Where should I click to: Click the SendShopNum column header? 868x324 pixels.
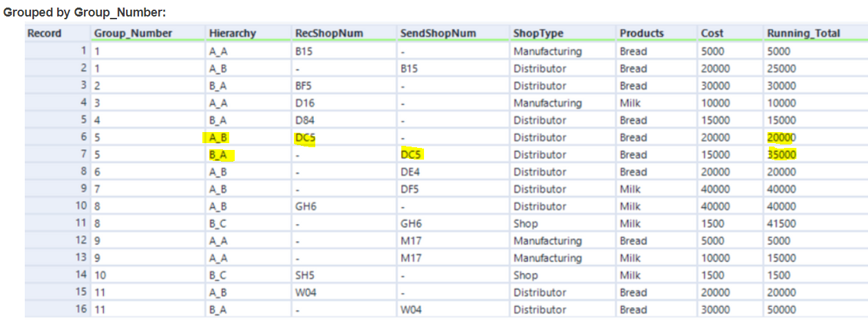[427, 33]
